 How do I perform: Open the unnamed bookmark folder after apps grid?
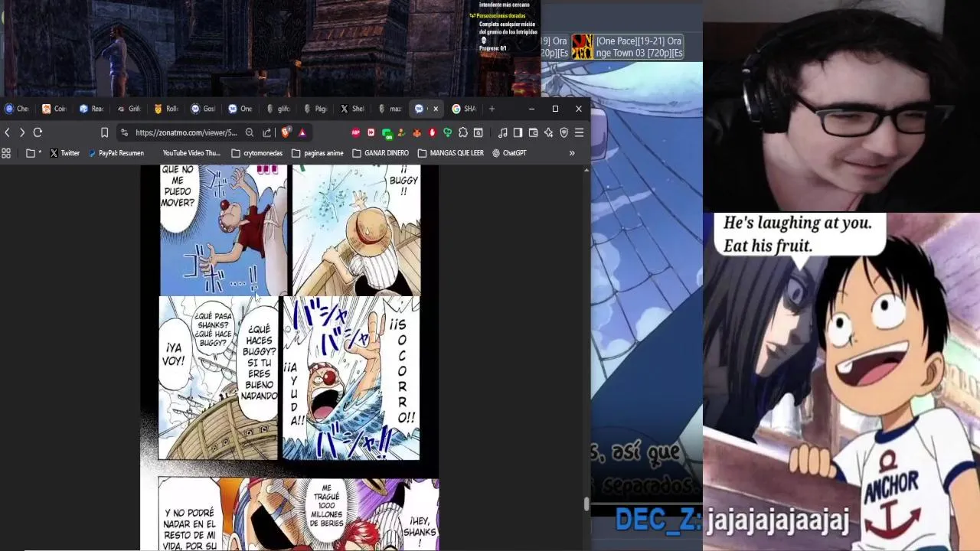tap(33, 153)
